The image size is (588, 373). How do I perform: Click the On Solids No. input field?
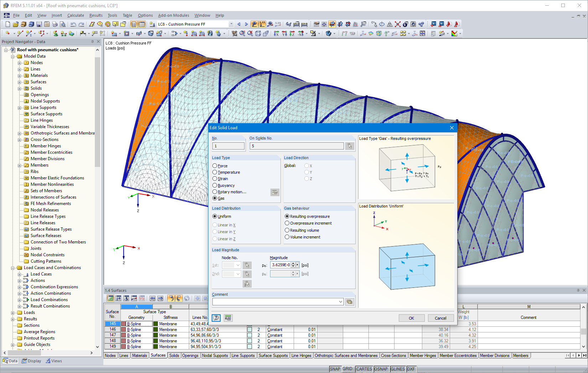(x=297, y=146)
